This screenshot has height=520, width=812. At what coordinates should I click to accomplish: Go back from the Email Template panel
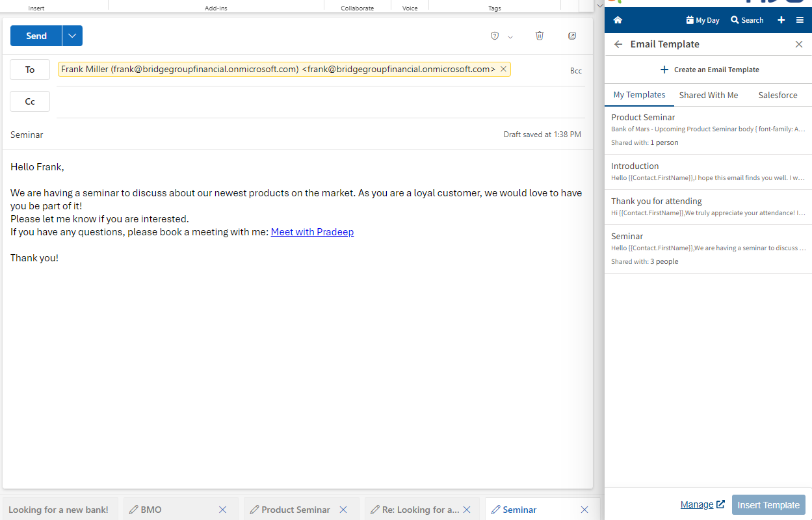click(618, 44)
